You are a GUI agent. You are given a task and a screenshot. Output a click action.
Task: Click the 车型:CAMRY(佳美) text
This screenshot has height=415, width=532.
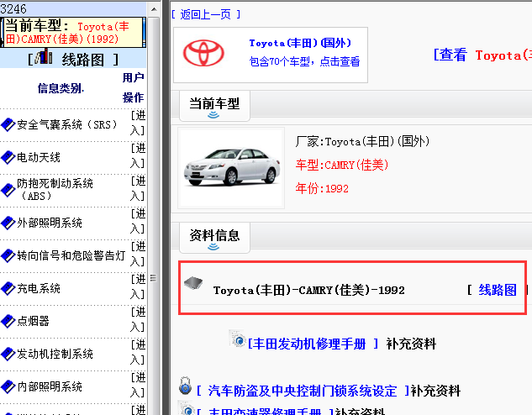pos(342,165)
